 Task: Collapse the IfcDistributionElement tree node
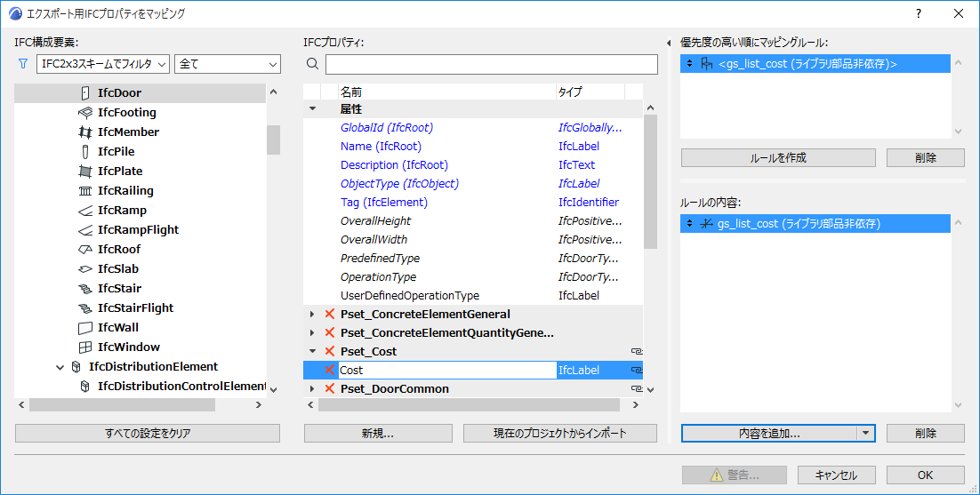pos(60,367)
